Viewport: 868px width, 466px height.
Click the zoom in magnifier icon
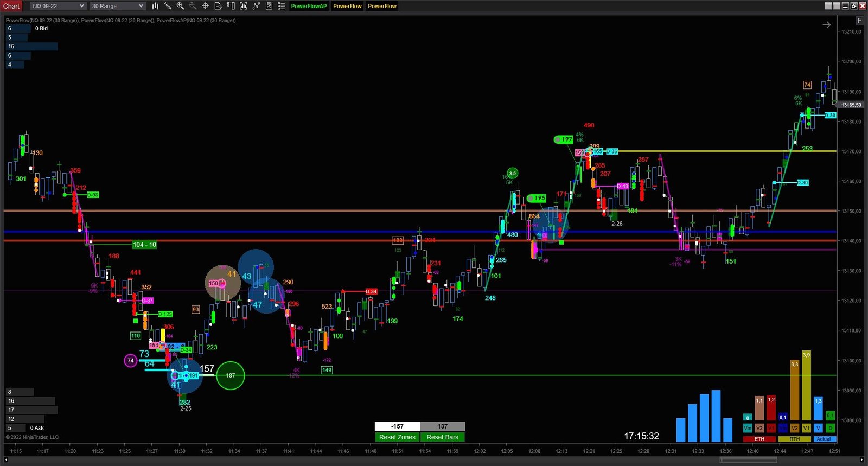(x=180, y=6)
